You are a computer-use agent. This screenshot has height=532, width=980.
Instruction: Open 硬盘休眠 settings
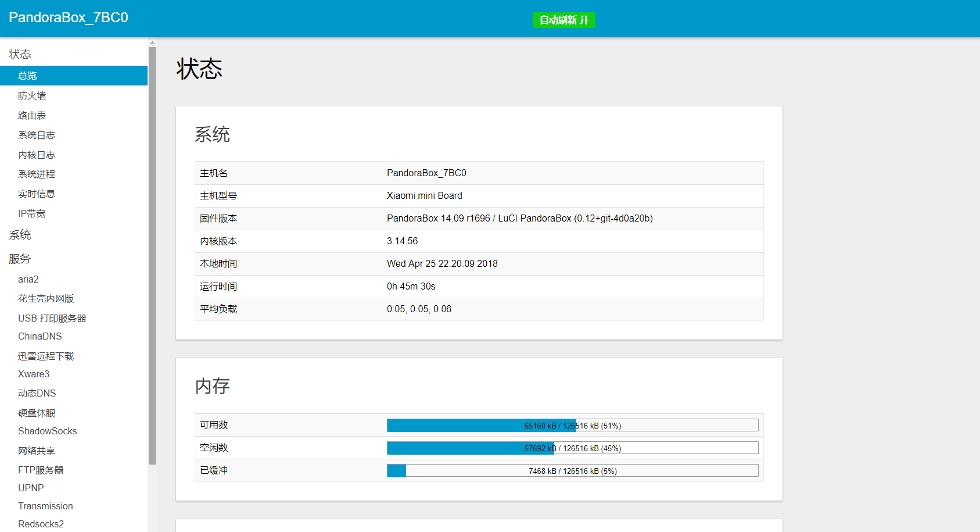point(37,413)
